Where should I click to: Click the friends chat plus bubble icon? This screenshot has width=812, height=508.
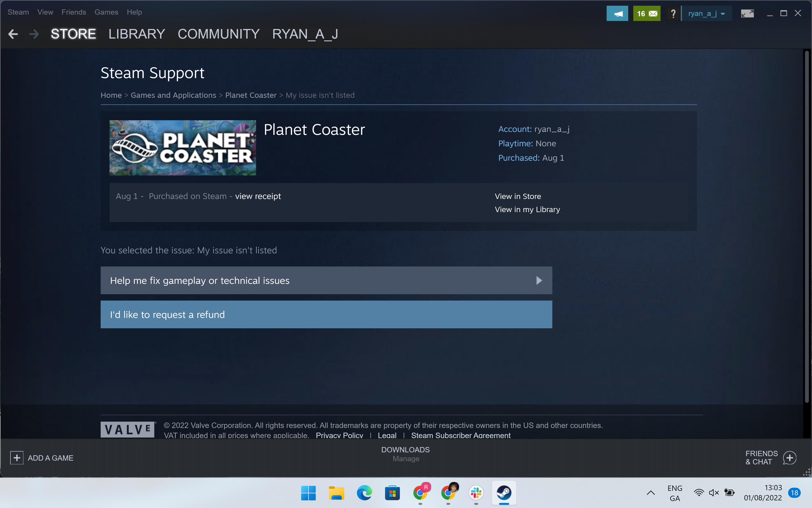pos(790,458)
